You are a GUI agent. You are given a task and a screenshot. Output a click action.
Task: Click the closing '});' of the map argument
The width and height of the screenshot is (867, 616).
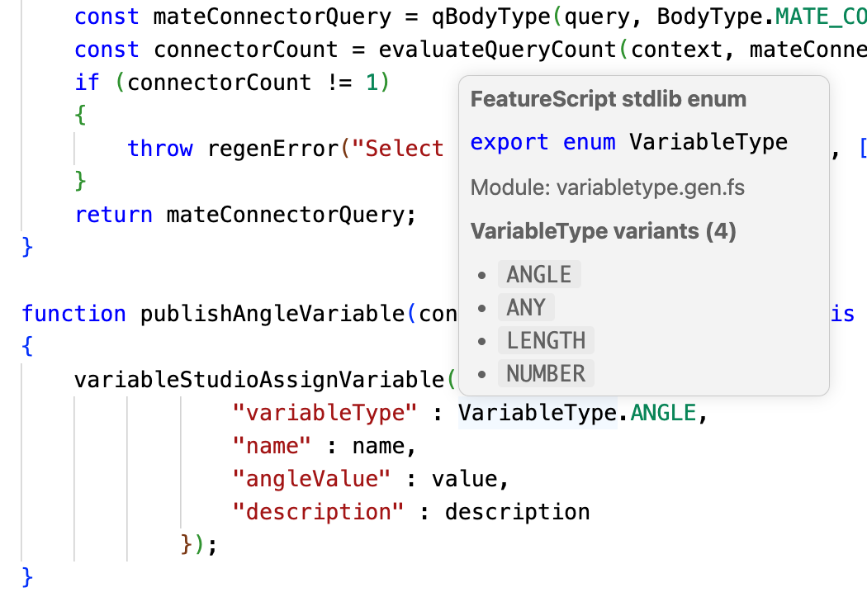[199, 545]
